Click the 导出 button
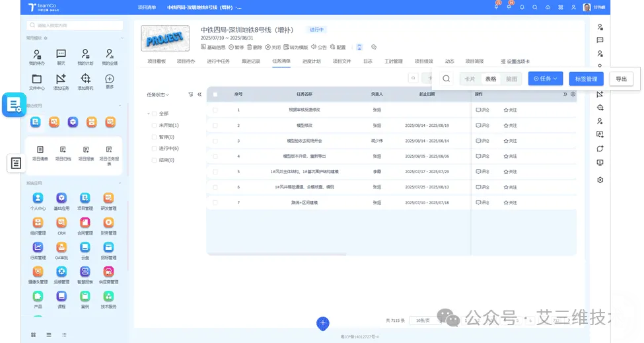The height and width of the screenshot is (343, 644). click(621, 79)
